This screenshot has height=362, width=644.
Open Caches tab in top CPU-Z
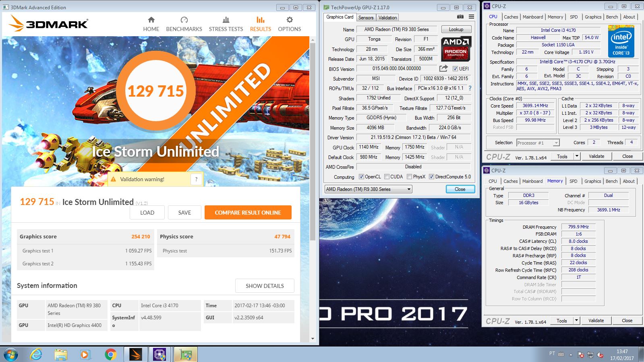tap(511, 17)
